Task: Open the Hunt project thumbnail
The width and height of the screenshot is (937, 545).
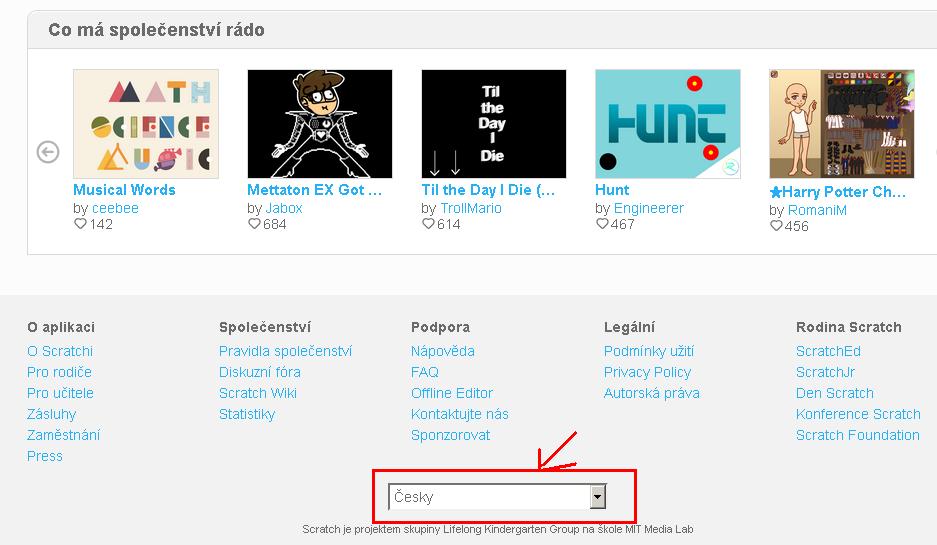Action: coord(667,124)
